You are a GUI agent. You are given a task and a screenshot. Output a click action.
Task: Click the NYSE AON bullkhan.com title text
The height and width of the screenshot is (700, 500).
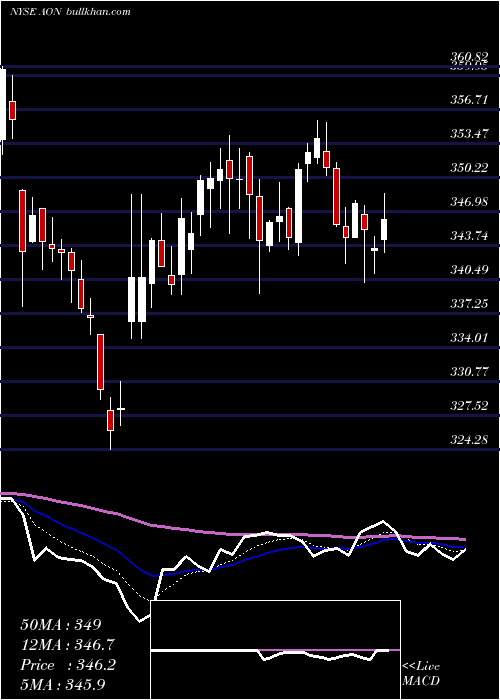tap(71, 12)
